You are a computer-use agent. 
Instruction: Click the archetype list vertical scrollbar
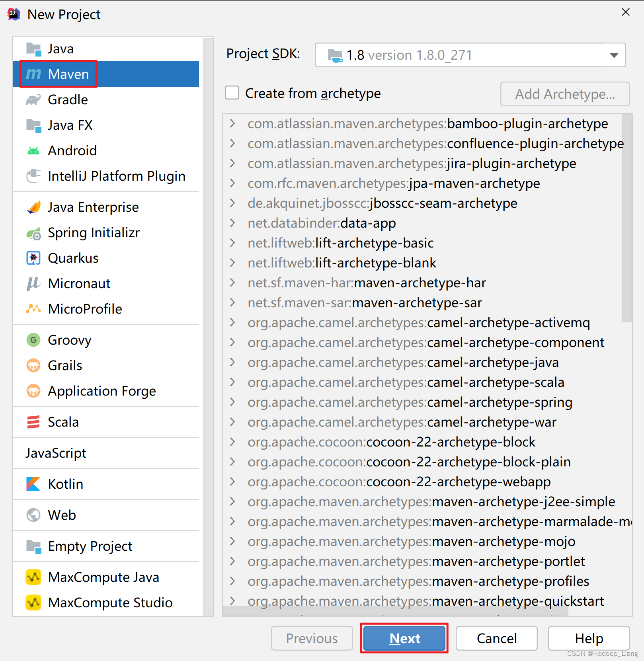pyautogui.click(x=627, y=218)
